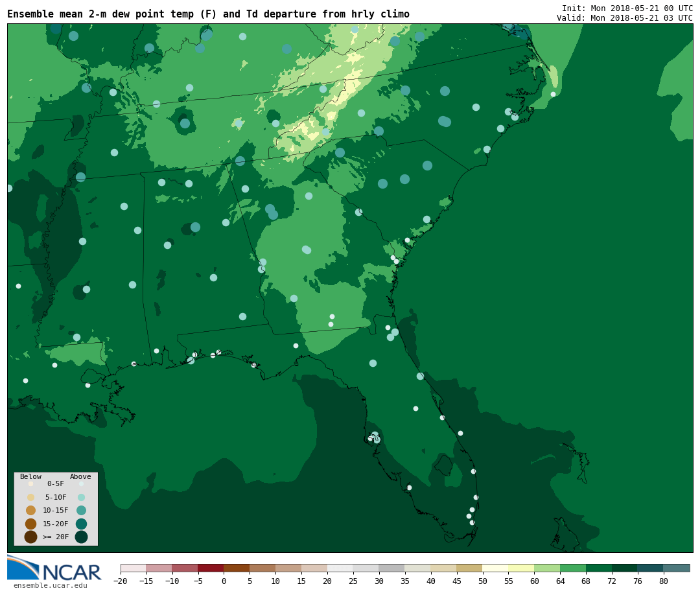This screenshot has width=700, height=593.
Task: Select the Above 0-5F legend circle
Action: click(81, 483)
